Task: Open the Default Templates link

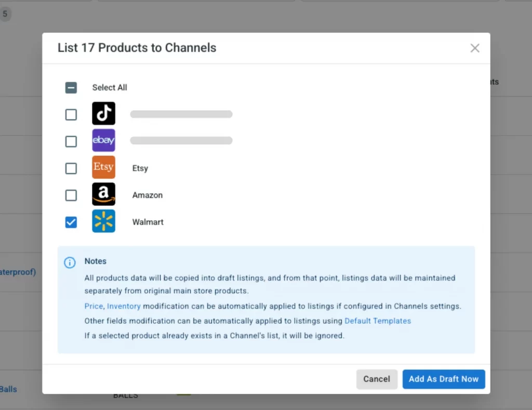Action: tap(378, 321)
